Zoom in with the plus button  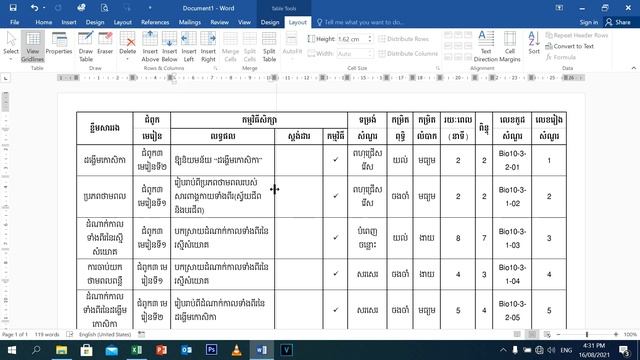pyautogui.click(x=616, y=334)
